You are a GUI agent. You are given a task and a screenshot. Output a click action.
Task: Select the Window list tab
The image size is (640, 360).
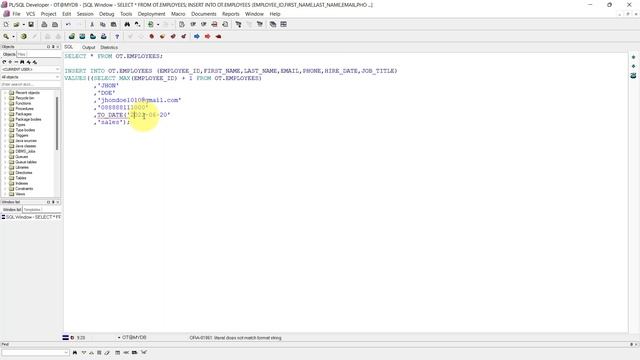pyautogui.click(x=12, y=209)
